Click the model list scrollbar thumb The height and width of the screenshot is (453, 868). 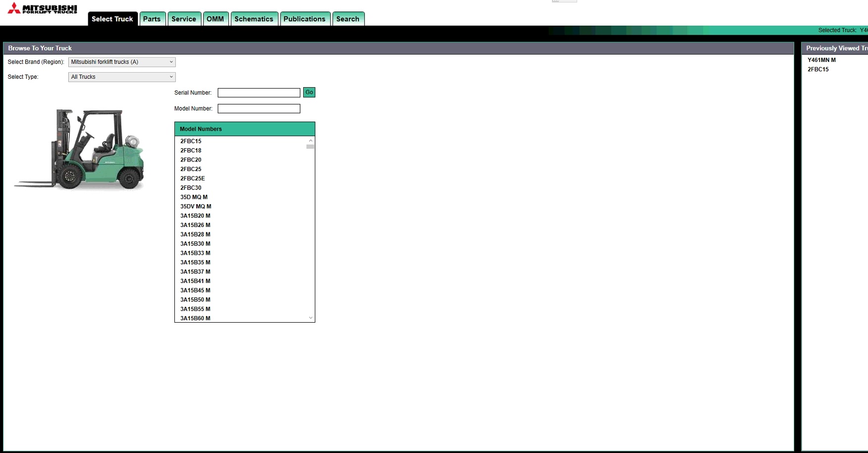310,147
